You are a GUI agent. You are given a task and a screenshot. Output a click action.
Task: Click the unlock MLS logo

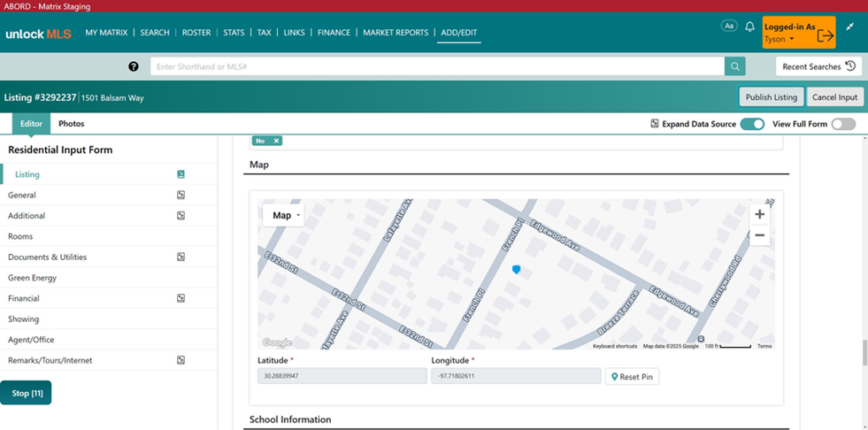pos(38,34)
